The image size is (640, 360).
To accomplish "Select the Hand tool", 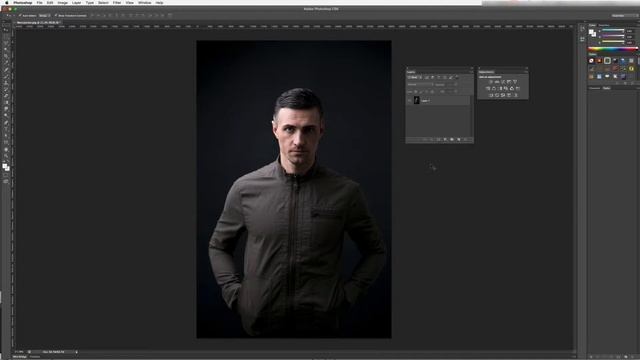I will (x=6, y=149).
